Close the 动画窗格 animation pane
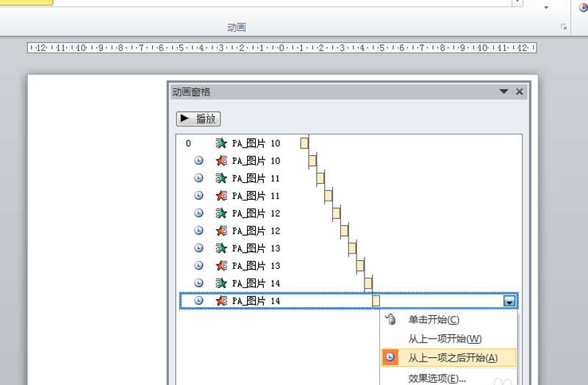The width and height of the screenshot is (588, 385). (x=520, y=91)
